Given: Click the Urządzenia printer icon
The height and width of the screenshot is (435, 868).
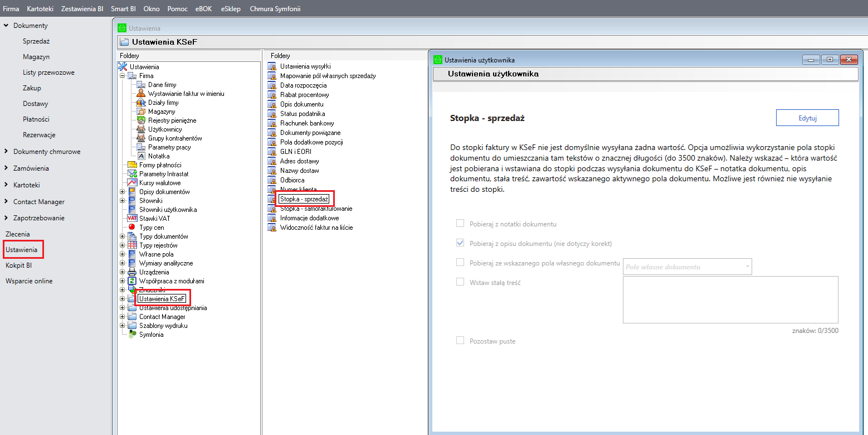Looking at the screenshot, I should 132,272.
